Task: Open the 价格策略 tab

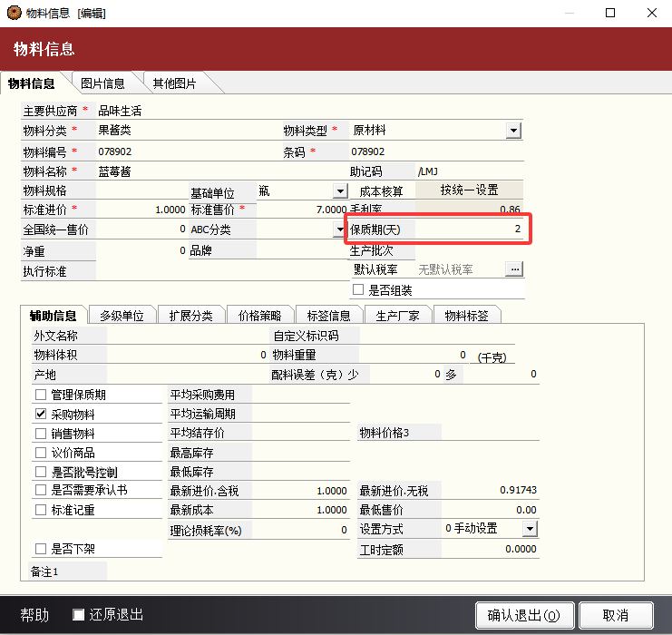Action: [x=259, y=316]
